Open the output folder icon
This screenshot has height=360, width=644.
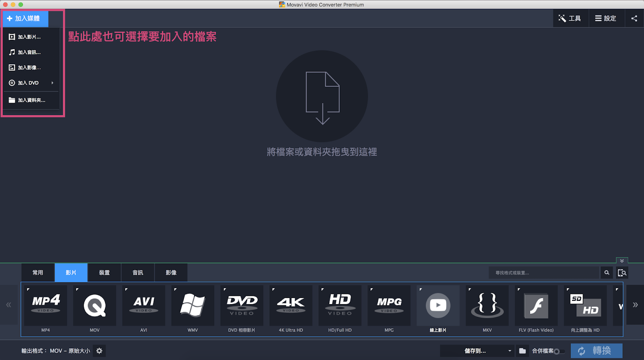522,351
